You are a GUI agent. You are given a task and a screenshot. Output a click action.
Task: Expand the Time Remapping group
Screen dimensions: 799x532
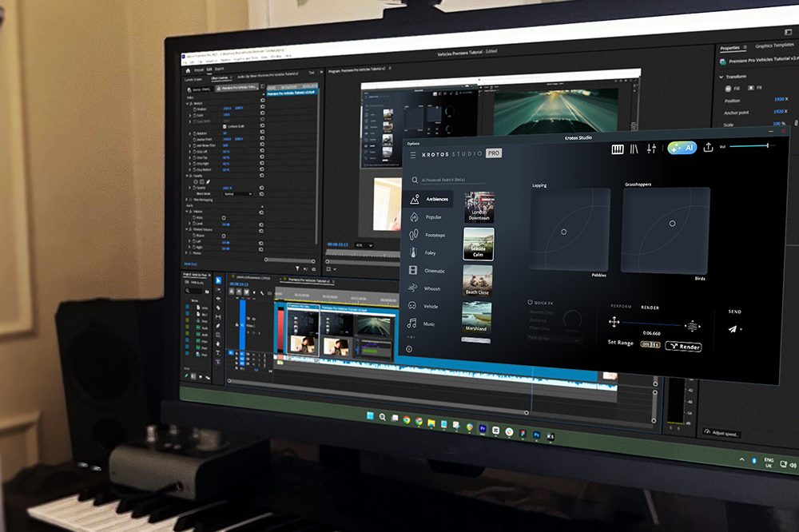(x=187, y=200)
